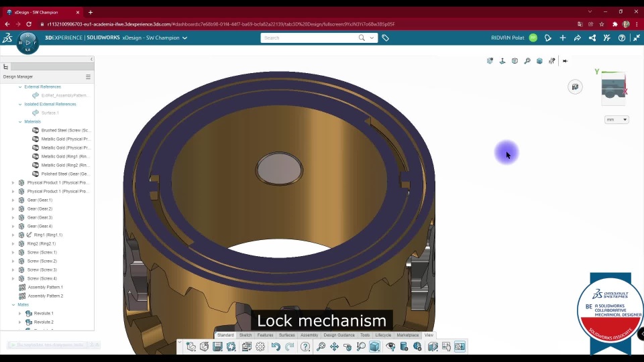This screenshot has width=644, height=362.
Task: Click the cylinder with gear icon
Action: click(404, 347)
